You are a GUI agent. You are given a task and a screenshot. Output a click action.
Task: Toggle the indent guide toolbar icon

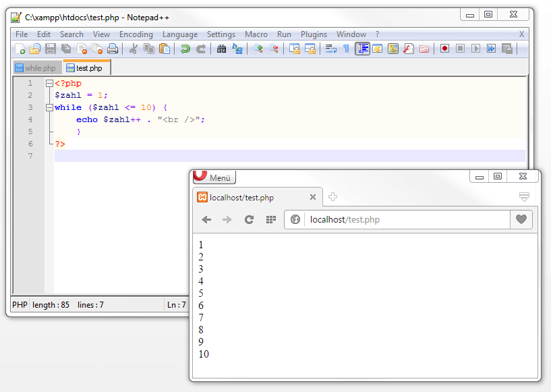(362, 49)
